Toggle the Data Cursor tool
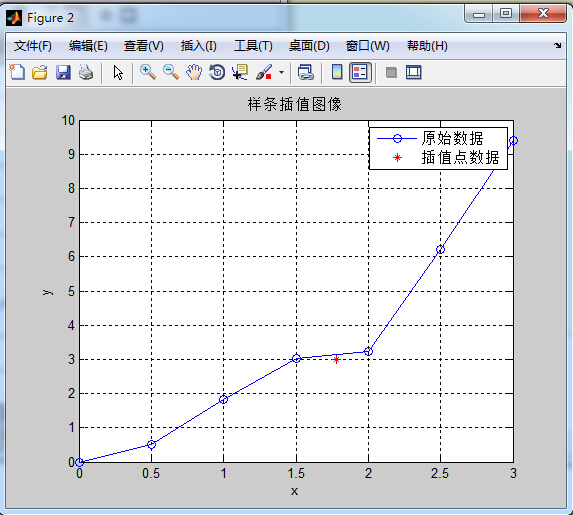573x515 pixels. 240,72
